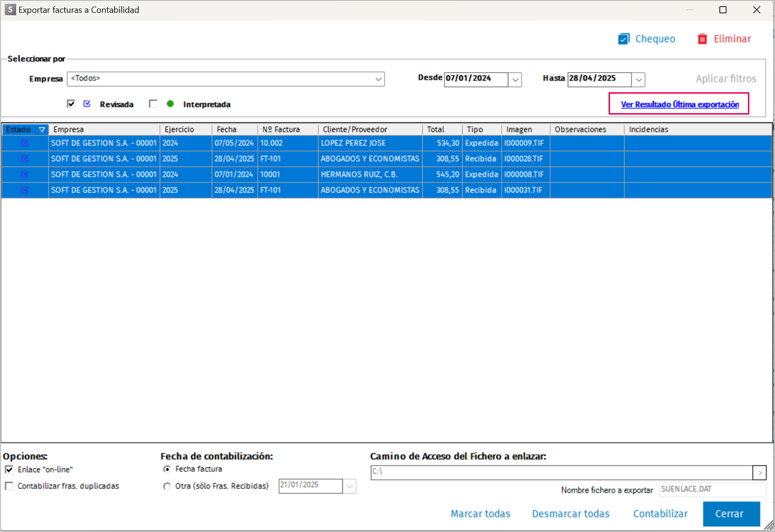Toggle the Revisada filter checkbox
The height and width of the screenshot is (532, 775).
71,104
